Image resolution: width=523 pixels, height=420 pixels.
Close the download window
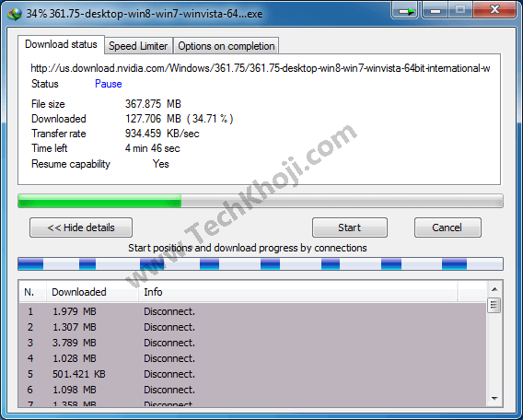click(494, 10)
